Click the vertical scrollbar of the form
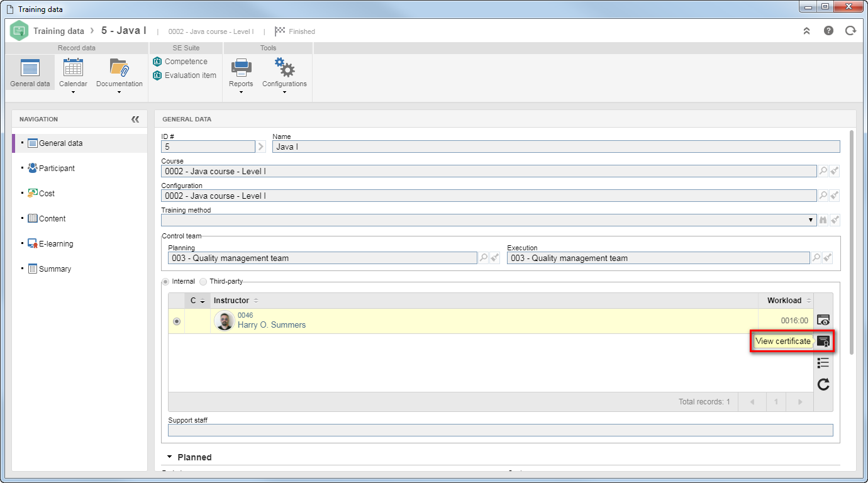The height and width of the screenshot is (483, 868). [852, 242]
